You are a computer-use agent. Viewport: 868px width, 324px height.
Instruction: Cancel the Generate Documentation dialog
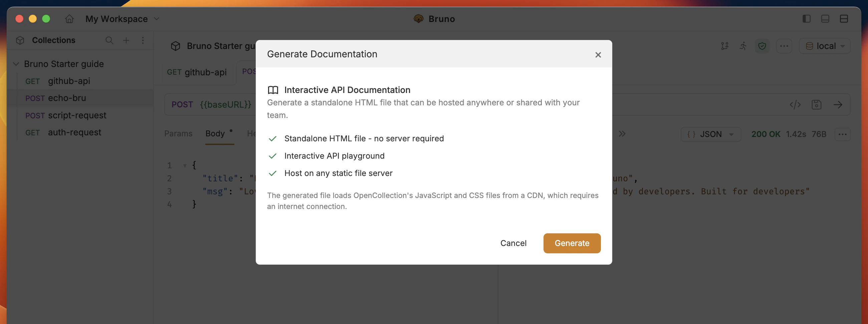pos(513,243)
